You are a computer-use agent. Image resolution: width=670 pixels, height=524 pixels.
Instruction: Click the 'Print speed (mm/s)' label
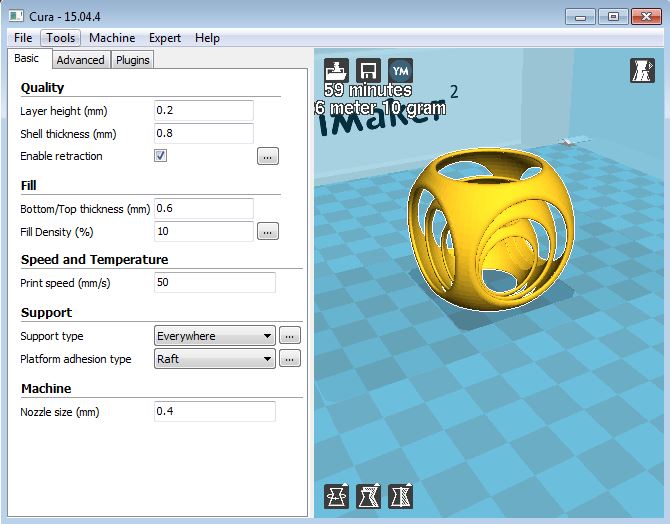(x=65, y=283)
